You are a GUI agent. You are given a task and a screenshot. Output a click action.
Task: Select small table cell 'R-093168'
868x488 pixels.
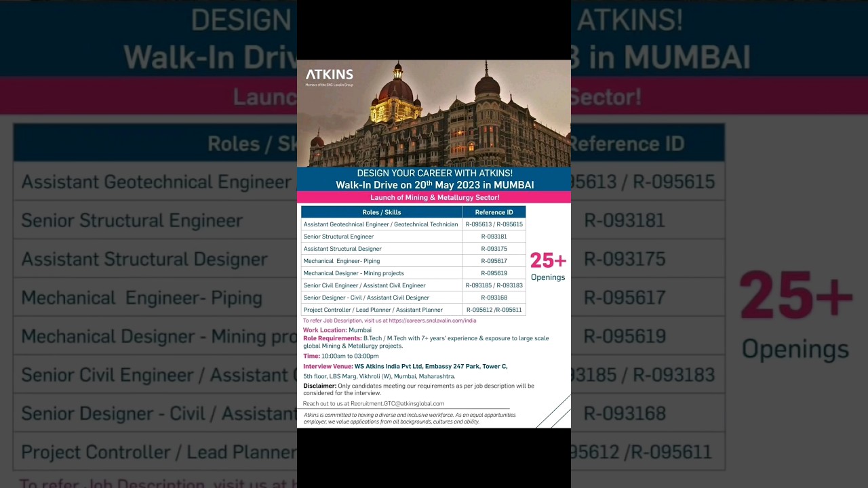click(x=494, y=298)
